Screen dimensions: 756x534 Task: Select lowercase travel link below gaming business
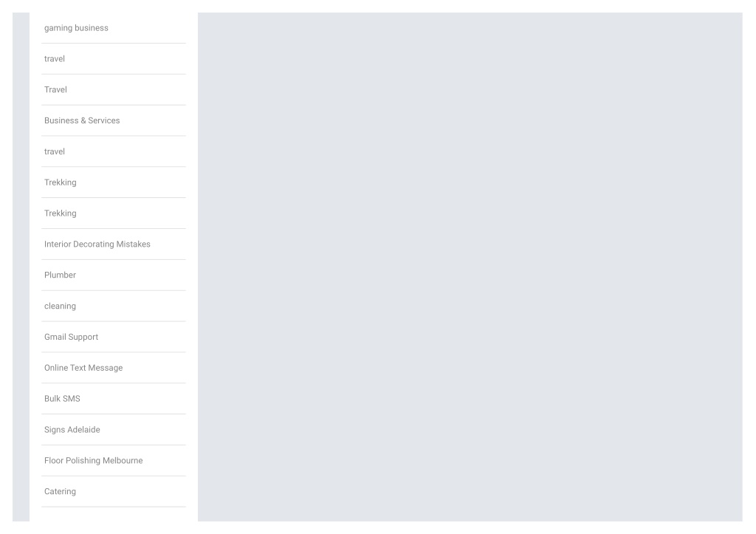[x=55, y=59]
